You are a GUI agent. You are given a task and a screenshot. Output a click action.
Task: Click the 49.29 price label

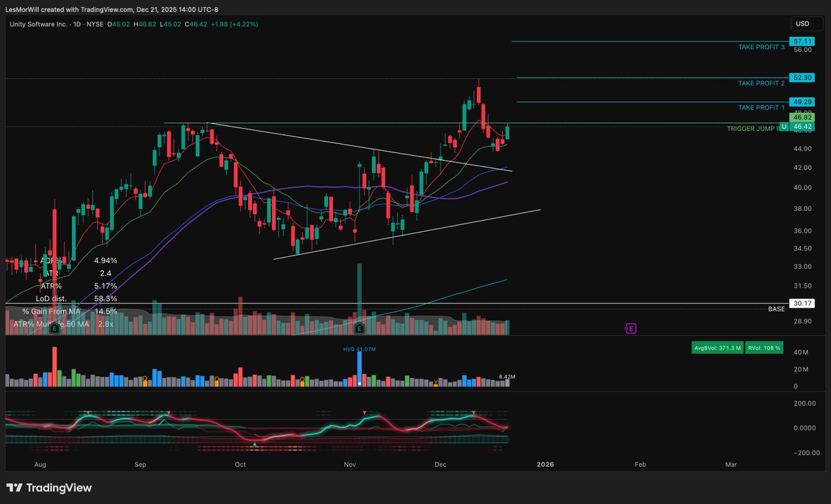803,102
